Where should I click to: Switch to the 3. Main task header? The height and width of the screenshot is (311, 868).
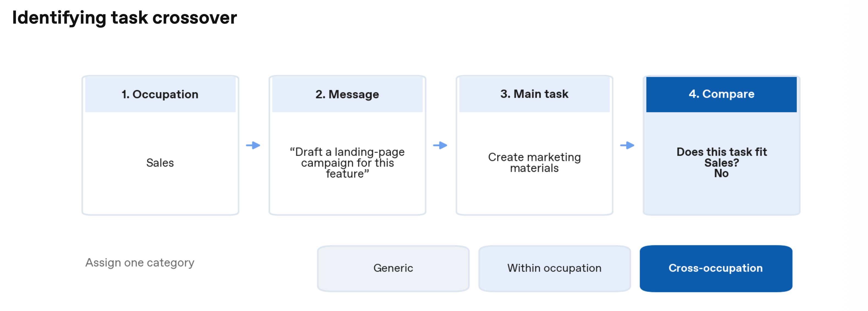point(534,94)
